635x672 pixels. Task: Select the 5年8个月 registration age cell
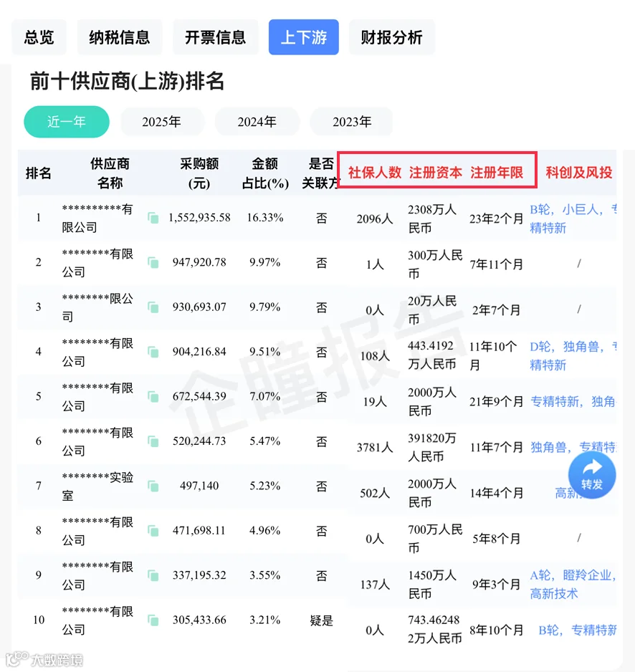497,538
